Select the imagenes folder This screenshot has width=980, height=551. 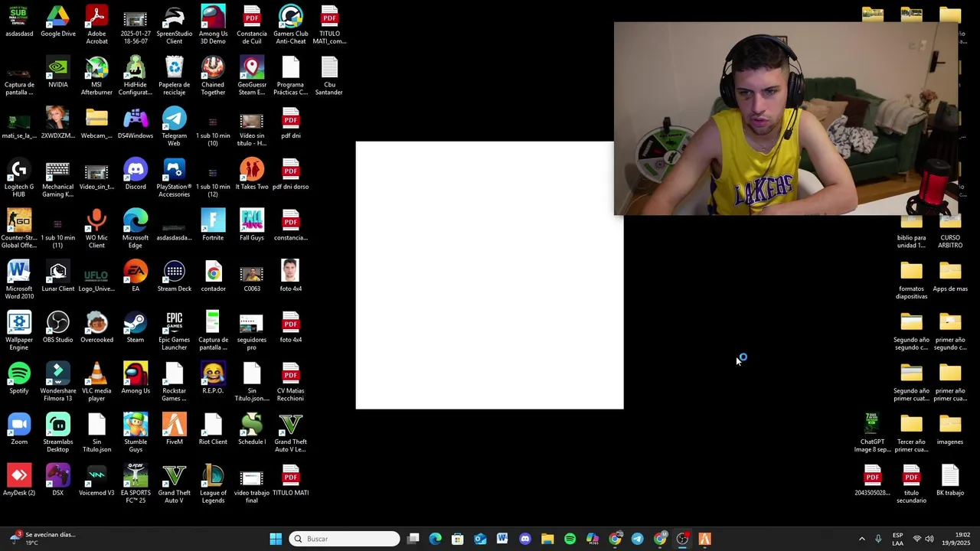pos(950,429)
